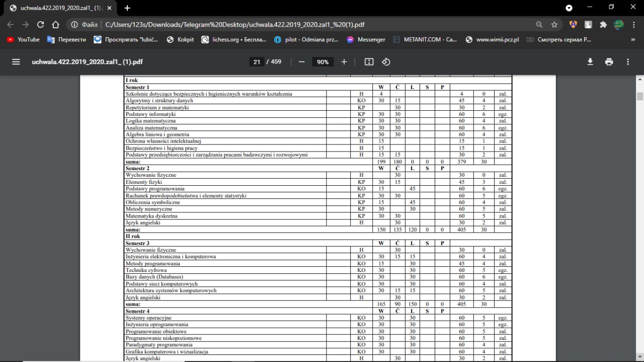Open the gray square extension icon
Image resolution: width=644 pixels, height=362 pixels.
pos(588,24)
